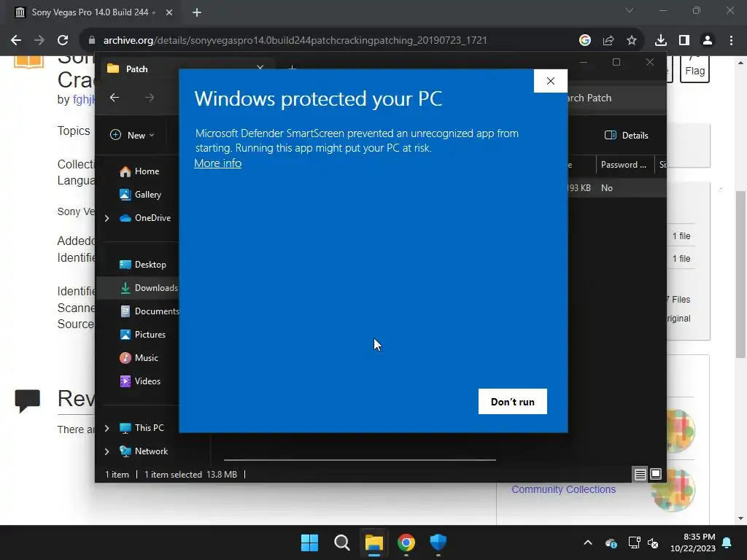
Task: Select Network in sidebar
Action: [x=150, y=451]
